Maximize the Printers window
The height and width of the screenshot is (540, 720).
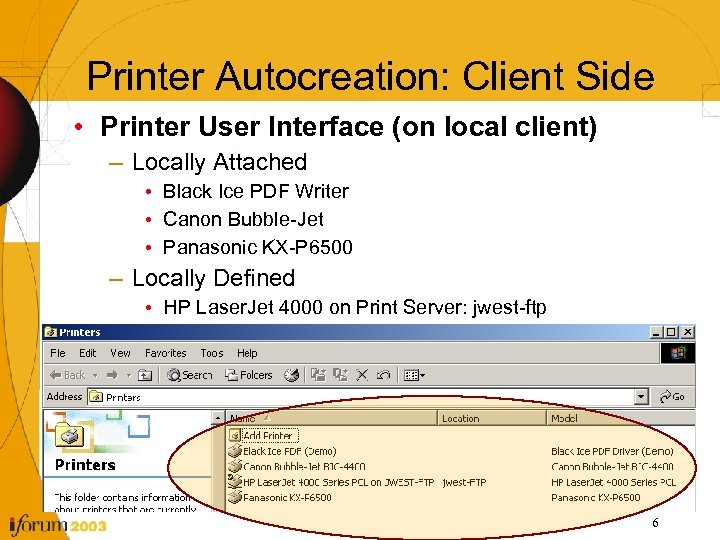coord(671,332)
